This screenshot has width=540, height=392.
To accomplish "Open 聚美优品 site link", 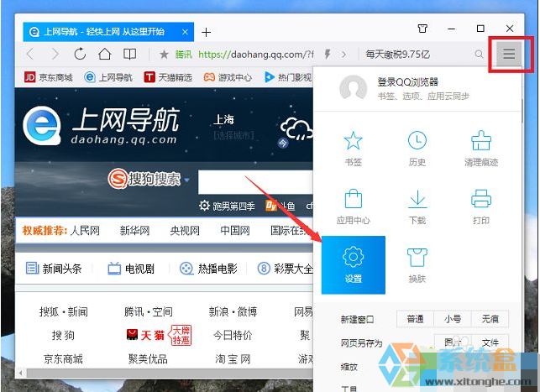I will 148,359.
